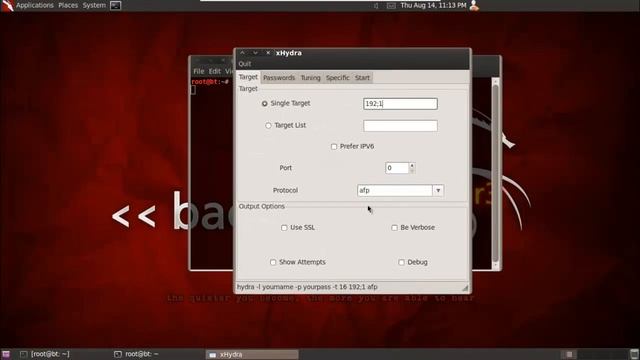The height and width of the screenshot is (360, 640).
Task: Open the Protocol dropdown arrow
Action: tap(438, 191)
